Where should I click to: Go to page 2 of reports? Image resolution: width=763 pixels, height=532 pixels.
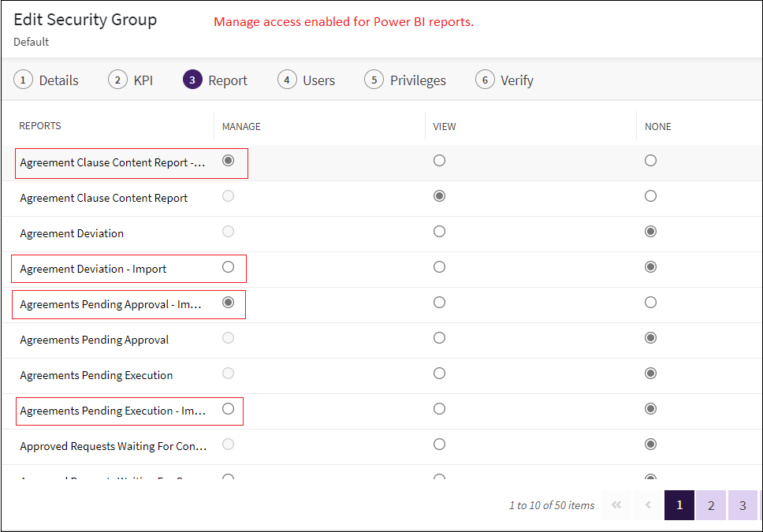point(710,505)
